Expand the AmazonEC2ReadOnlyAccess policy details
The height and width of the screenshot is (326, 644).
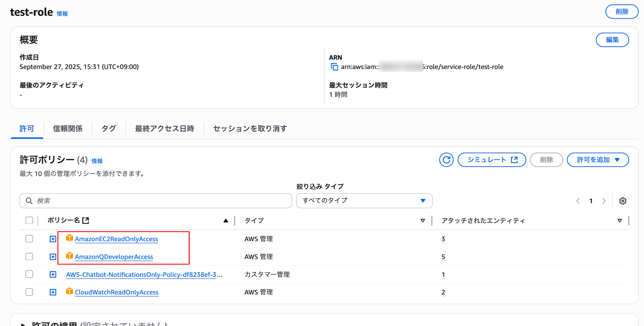(x=53, y=239)
